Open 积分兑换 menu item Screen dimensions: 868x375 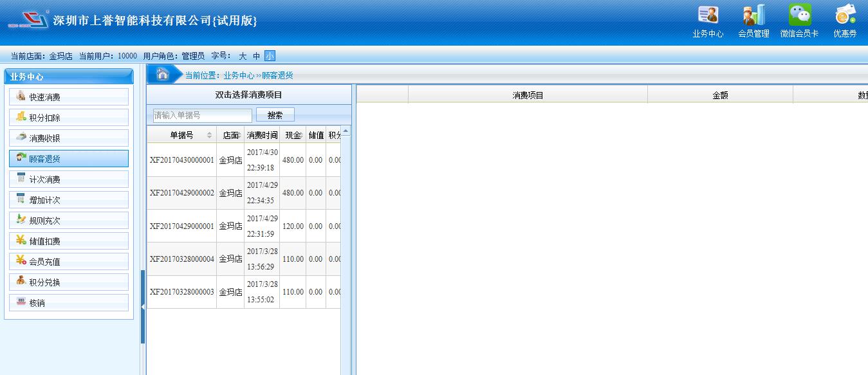pyautogui.click(x=69, y=282)
